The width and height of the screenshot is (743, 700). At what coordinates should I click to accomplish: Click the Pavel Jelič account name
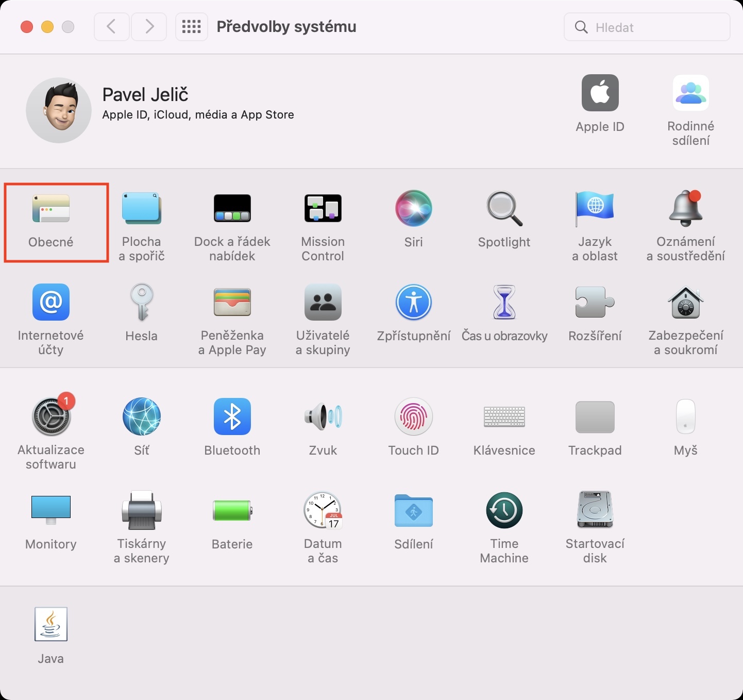tap(145, 95)
